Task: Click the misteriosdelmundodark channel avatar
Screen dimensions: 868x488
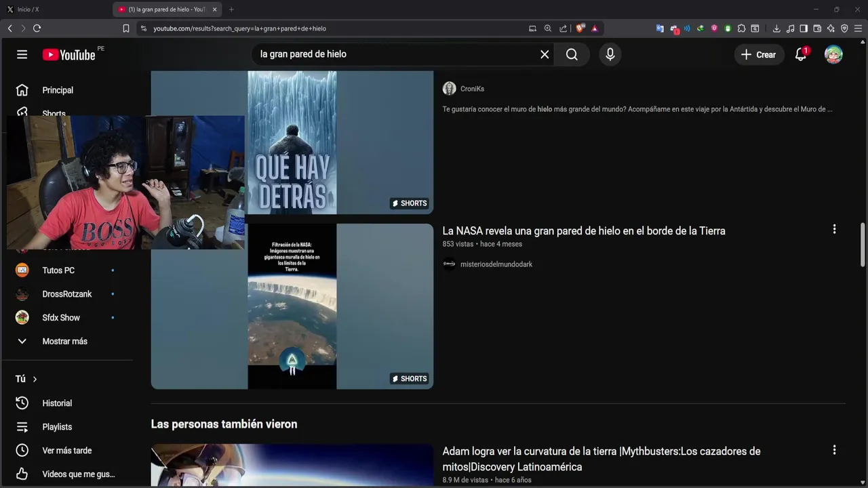Action: pos(449,264)
